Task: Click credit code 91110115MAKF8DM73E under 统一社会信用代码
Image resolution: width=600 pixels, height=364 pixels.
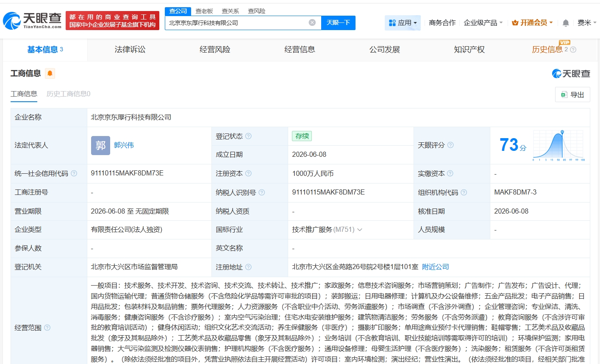Action: pos(127,173)
